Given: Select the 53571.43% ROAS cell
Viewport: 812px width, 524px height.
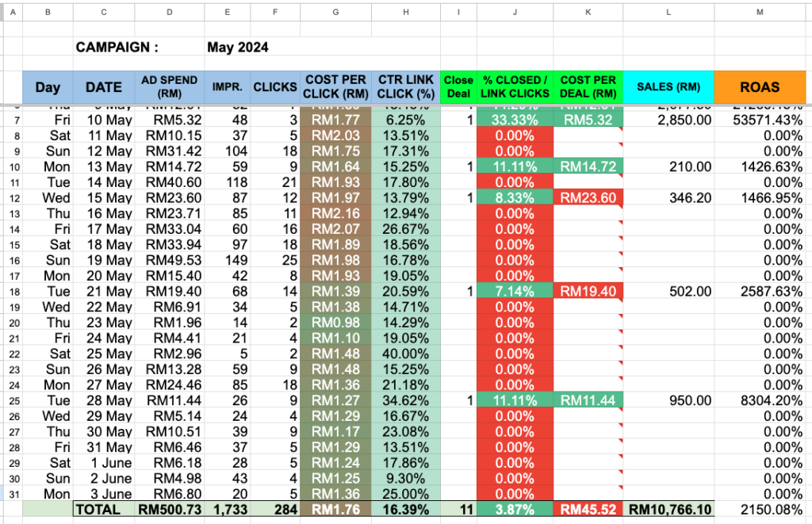Looking at the screenshot, I should click(760, 120).
